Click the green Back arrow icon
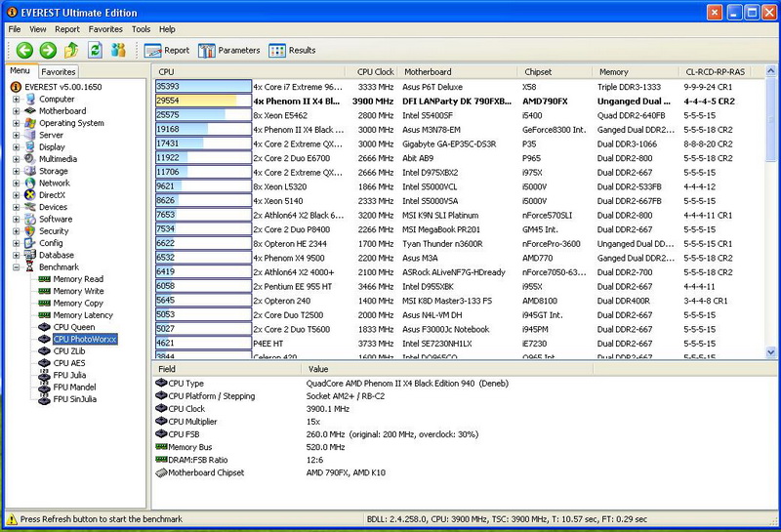The image size is (781, 532). (24, 51)
